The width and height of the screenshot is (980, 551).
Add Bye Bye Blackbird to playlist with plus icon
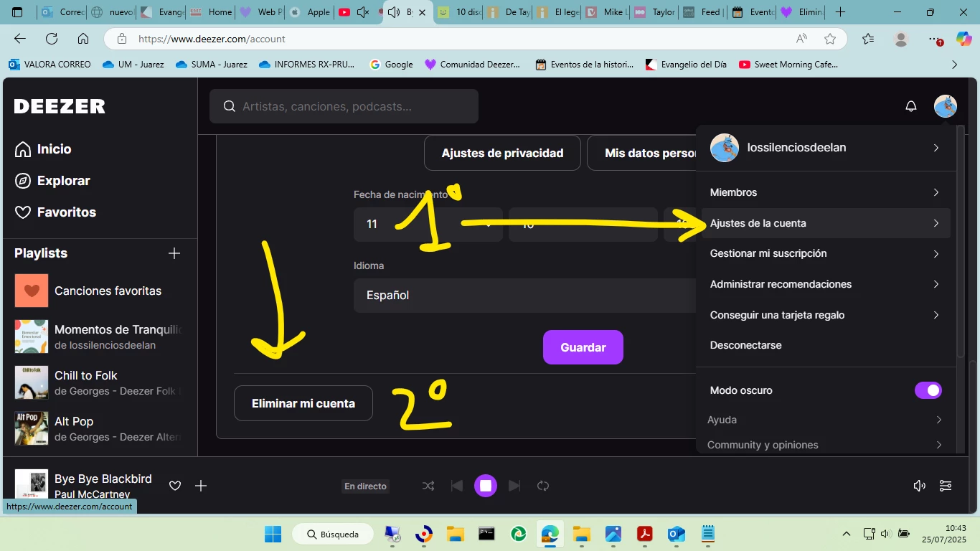(201, 486)
